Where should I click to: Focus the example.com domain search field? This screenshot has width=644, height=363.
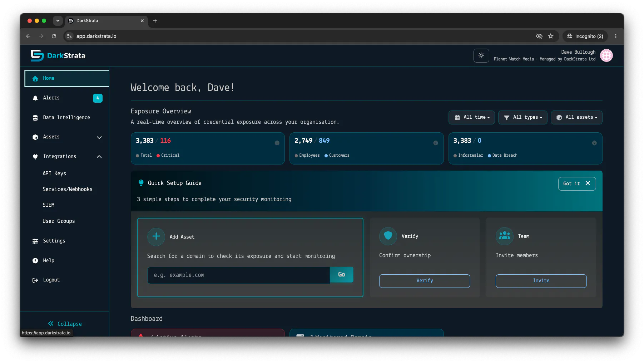pos(238,275)
